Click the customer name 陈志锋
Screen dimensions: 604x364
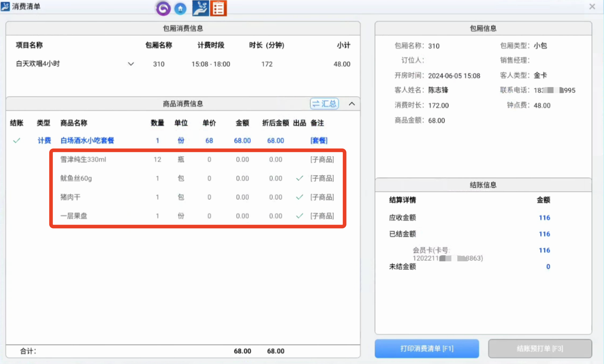[438, 90]
